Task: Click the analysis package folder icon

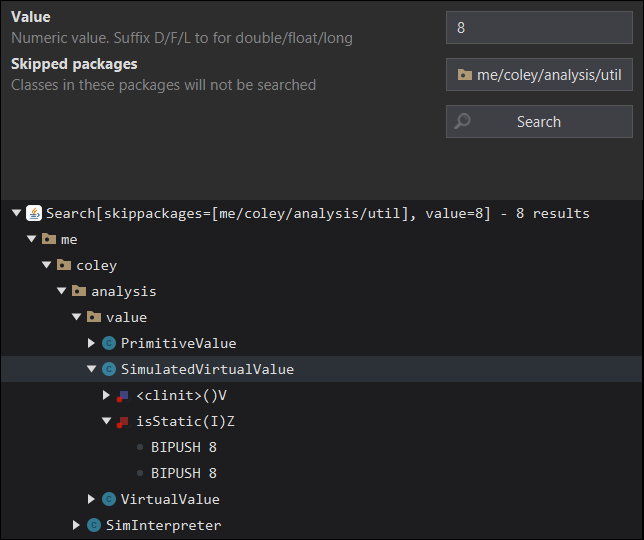Action: pos(79,291)
